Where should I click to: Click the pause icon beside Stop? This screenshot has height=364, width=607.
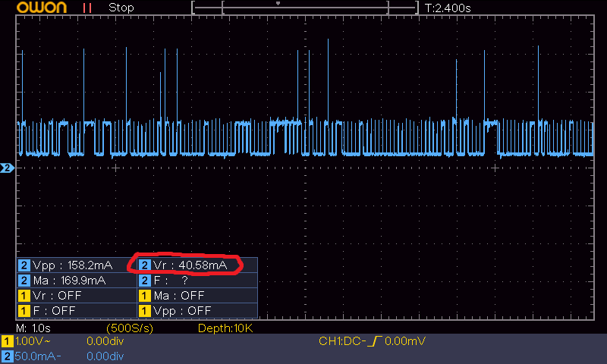pos(90,8)
